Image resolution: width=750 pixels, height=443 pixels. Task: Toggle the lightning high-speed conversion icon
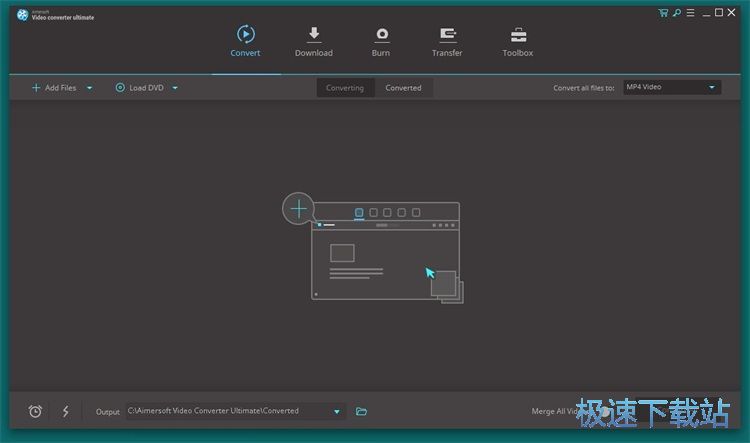click(x=66, y=411)
